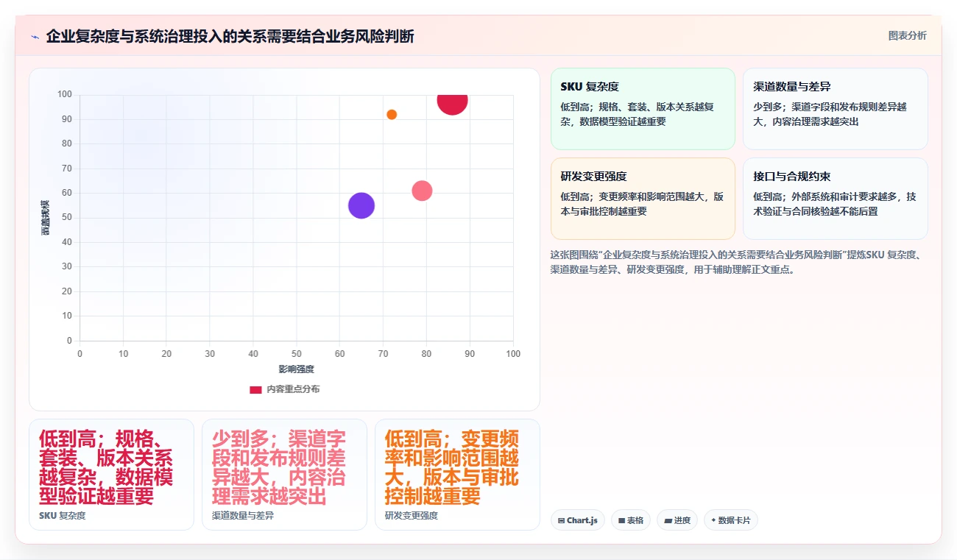Image resolution: width=957 pixels, height=560 pixels.
Task: Click description text under 接口与合规约束
Action: pos(835,204)
